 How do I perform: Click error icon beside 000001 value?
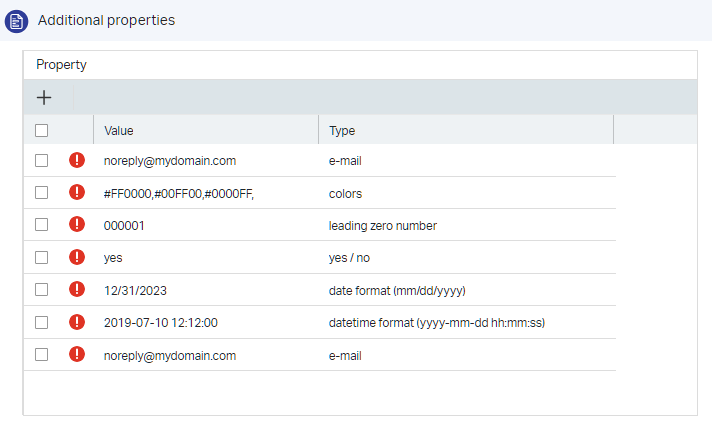point(77,225)
